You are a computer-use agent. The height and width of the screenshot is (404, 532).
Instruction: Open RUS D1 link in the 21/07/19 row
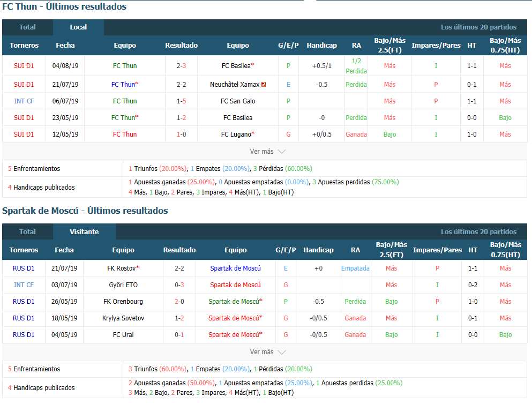pyautogui.click(x=24, y=268)
